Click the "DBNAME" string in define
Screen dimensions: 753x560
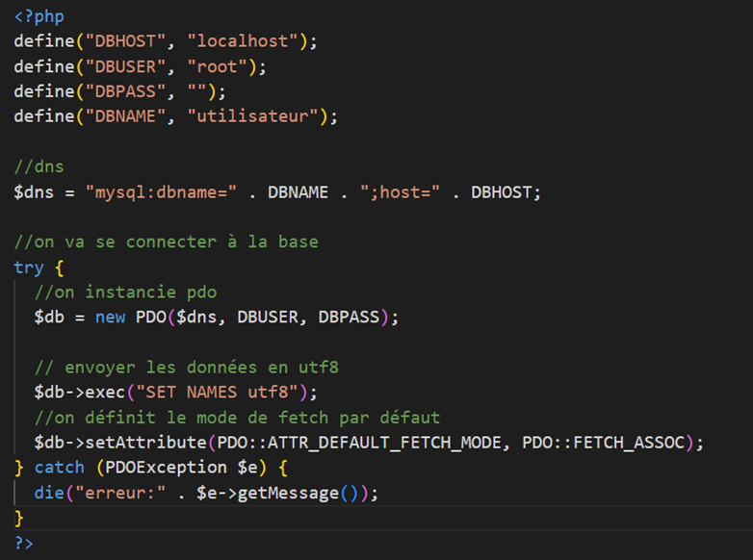tap(125, 116)
